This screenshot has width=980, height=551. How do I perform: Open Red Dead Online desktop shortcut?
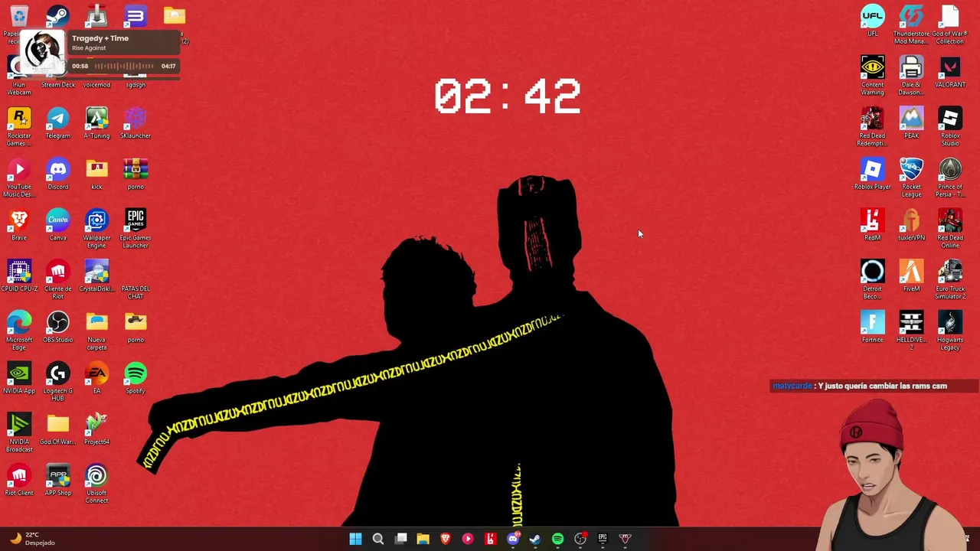[950, 229]
